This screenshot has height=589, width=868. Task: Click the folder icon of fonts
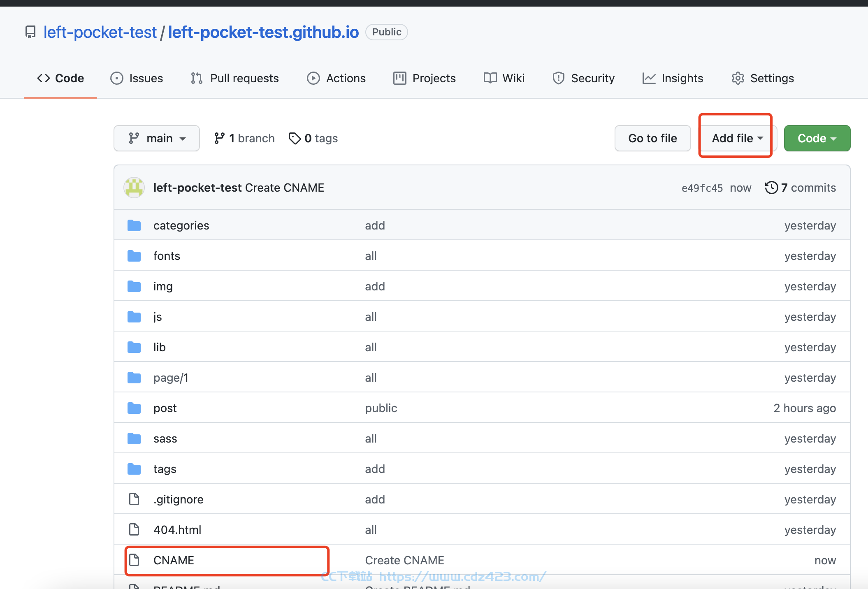tap(134, 256)
